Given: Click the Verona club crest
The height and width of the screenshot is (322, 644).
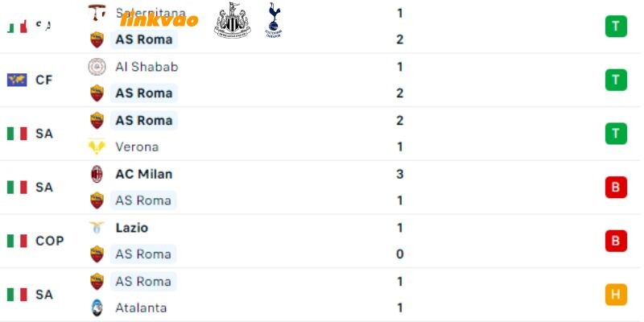Looking at the screenshot, I should [97, 147].
